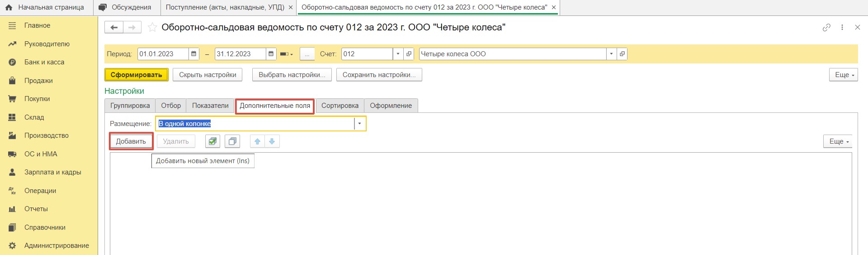Move element up arrow
Image resolution: width=868 pixels, height=255 pixels.
click(x=257, y=141)
